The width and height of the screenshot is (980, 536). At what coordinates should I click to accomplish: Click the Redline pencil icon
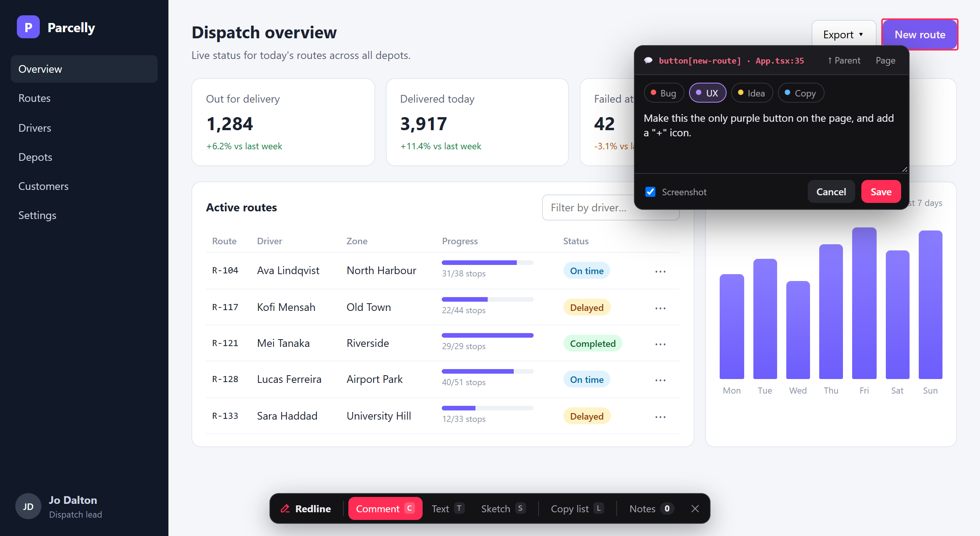coord(285,508)
